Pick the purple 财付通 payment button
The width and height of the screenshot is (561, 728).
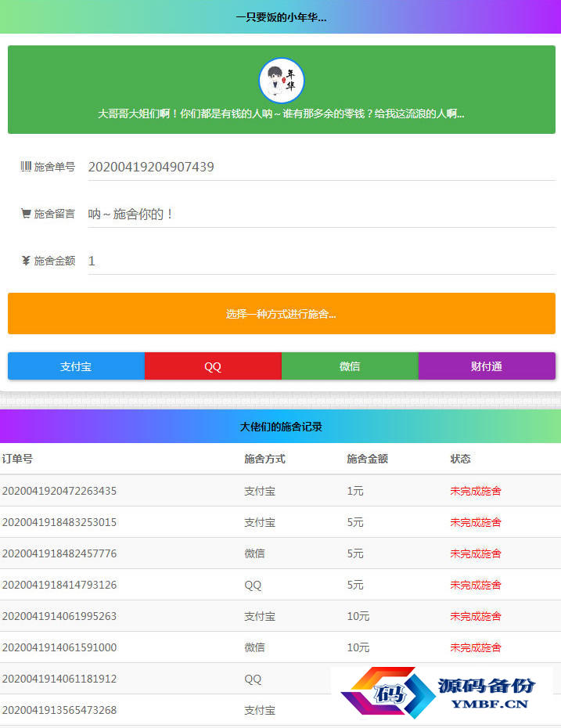coord(487,366)
